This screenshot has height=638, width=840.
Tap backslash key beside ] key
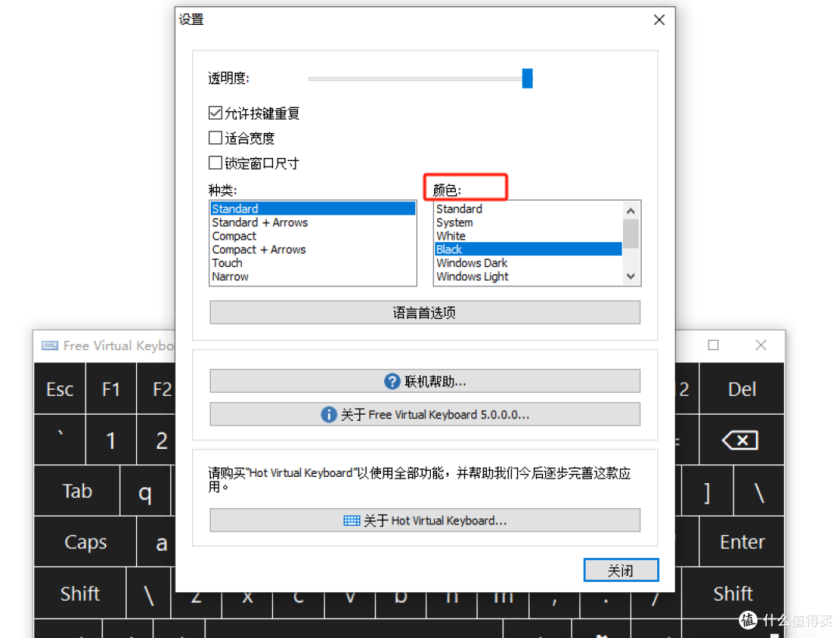pos(758,491)
